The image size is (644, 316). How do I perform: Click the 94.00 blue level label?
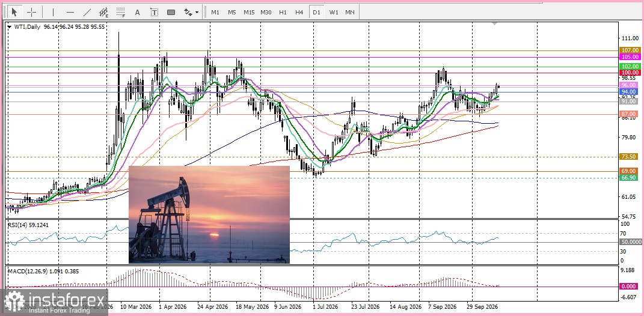tap(630, 91)
